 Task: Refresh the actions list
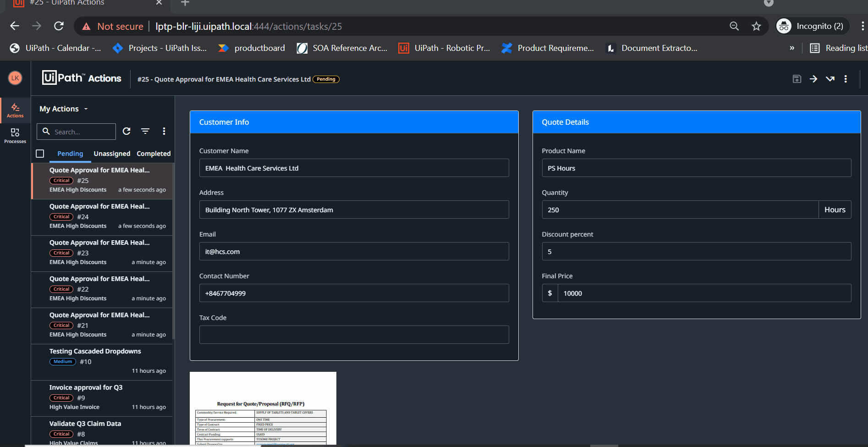coord(127,131)
